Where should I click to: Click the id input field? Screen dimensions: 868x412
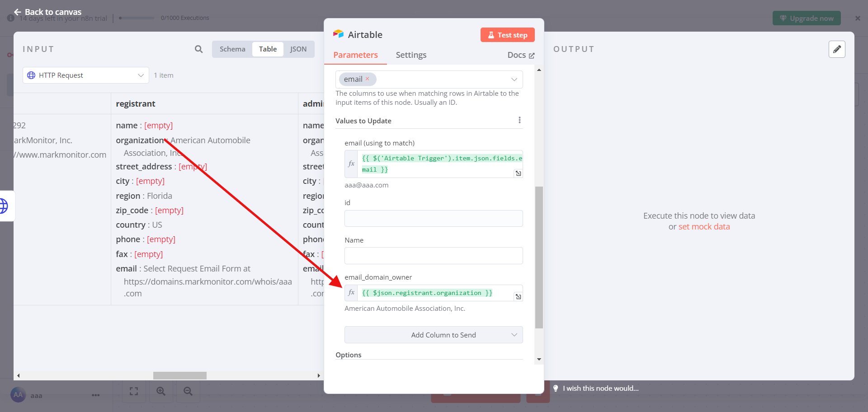[x=434, y=219]
